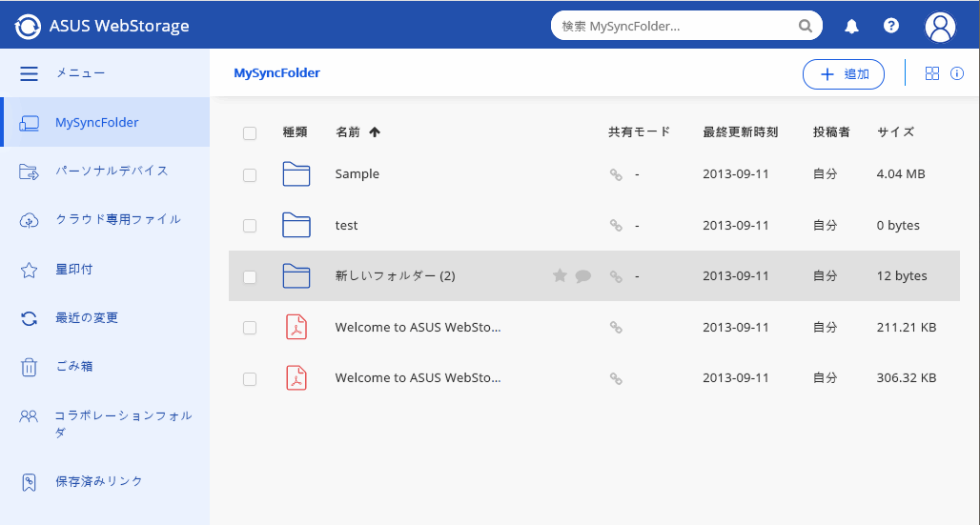Open パーソナルデバイス in the sidebar
Screen dimensions: 980x525
pyautogui.click(x=105, y=171)
